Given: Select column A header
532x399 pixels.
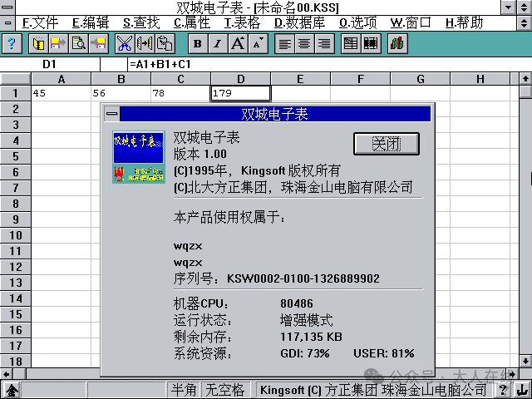Looking at the screenshot, I should 61,79.
